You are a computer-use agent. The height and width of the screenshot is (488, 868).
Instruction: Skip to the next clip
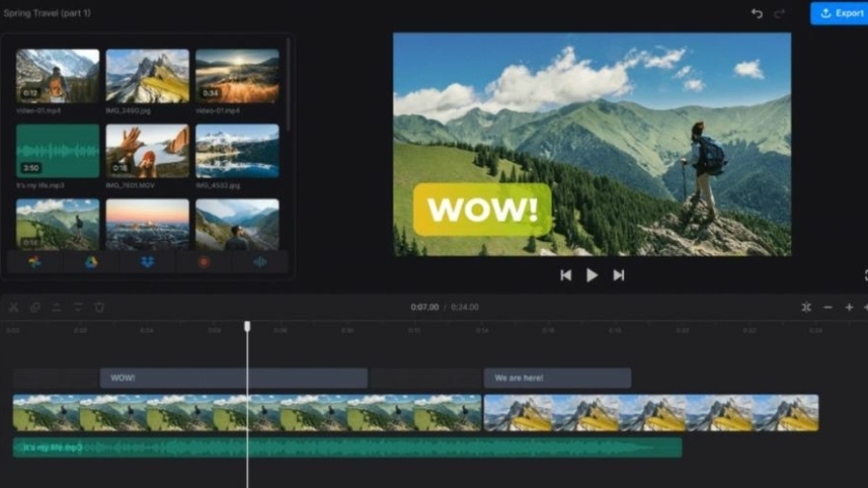618,275
